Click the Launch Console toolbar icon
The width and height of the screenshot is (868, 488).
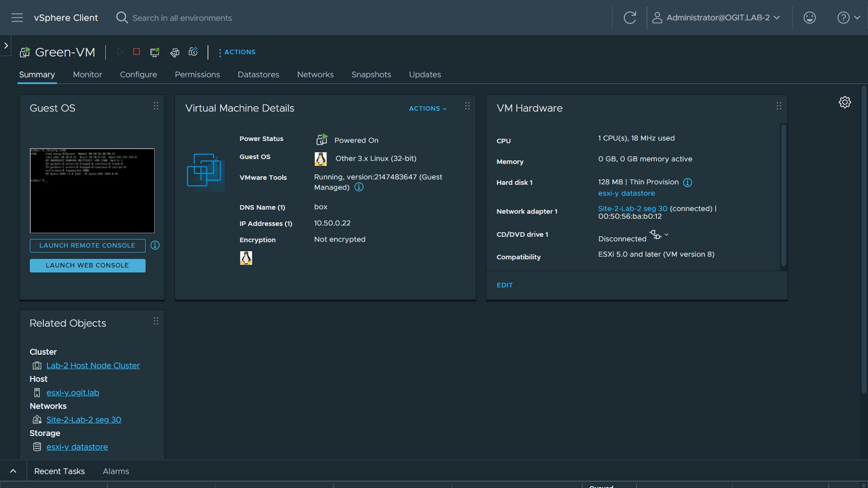(155, 52)
